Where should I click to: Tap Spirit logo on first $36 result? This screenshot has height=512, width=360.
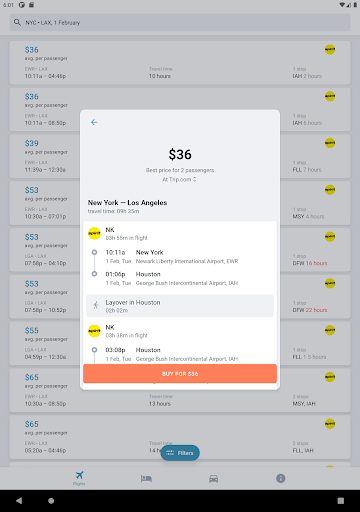pyautogui.click(x=330, y=49)
